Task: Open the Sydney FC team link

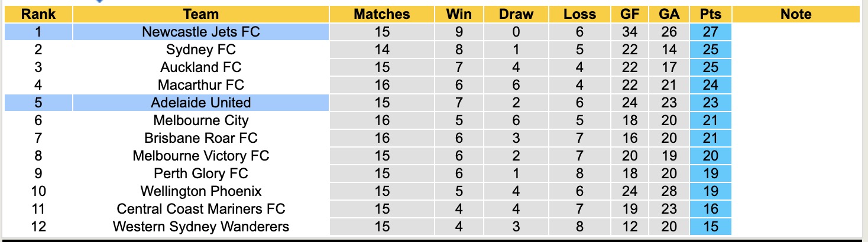Action: (200, 50)
